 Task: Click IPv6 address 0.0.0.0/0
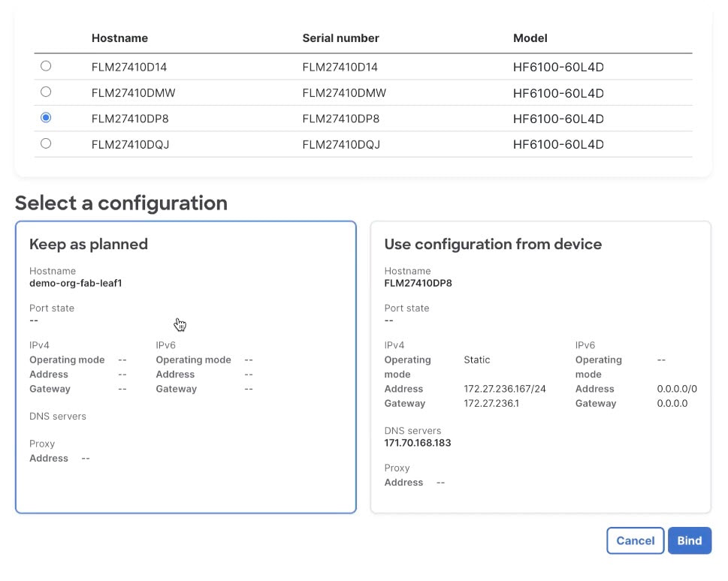tap(677, 389)
